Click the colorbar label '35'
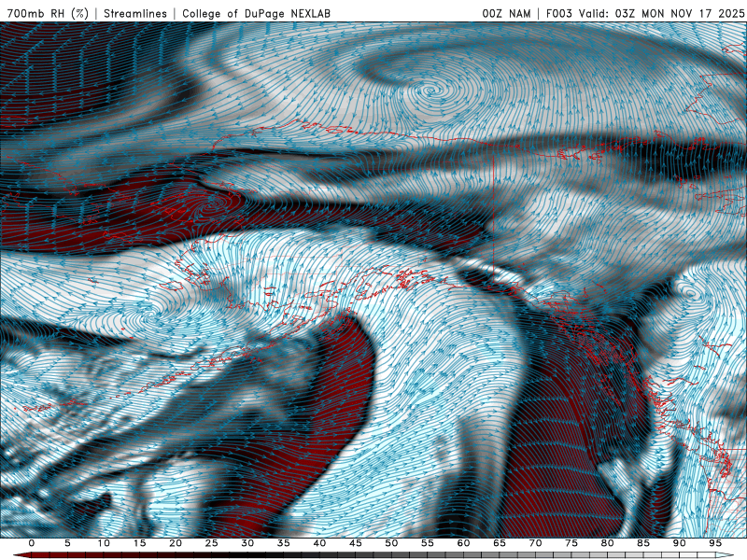 [284, 543]
